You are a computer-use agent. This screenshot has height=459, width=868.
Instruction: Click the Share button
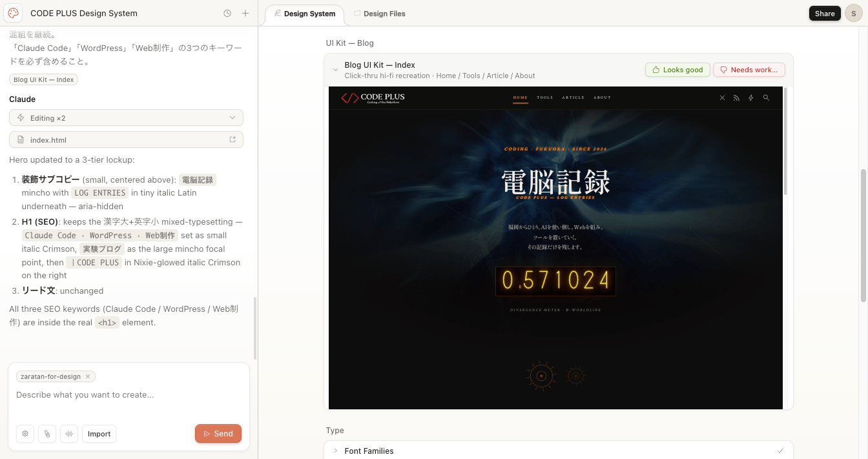pyautogui.click(x=825, y=13)
